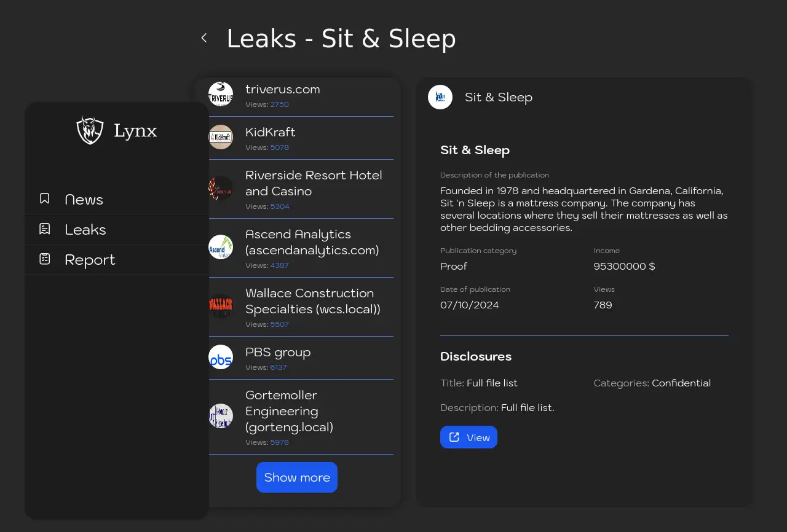The width and height of the screenshot is (787, 532).
Task: Go to the Report section
Action: [x=90, y=260]
